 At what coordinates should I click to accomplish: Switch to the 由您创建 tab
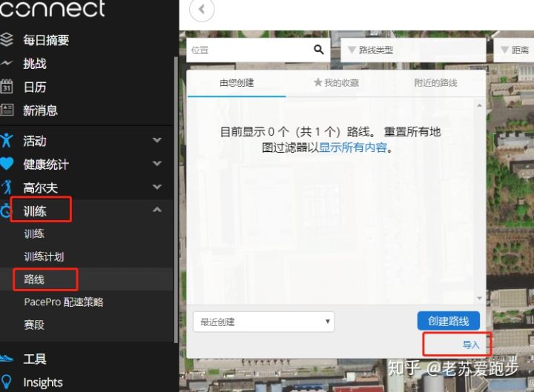pos(237,83)
